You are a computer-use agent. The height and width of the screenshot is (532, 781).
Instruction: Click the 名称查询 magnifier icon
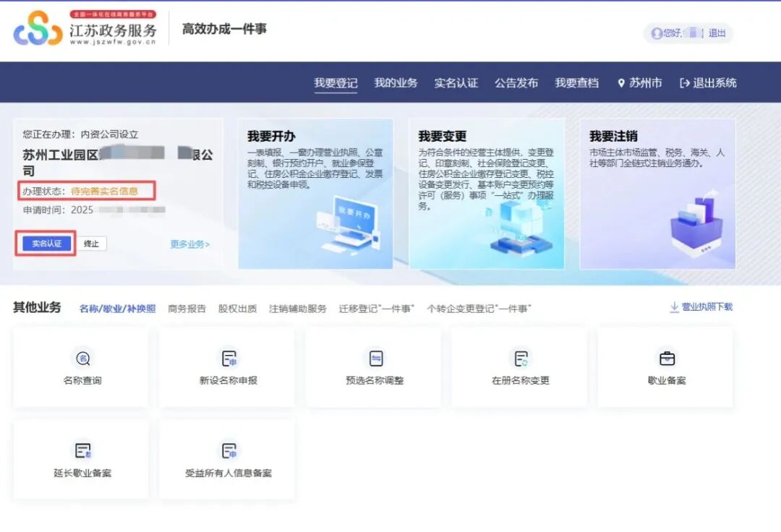tap(82, 359)
